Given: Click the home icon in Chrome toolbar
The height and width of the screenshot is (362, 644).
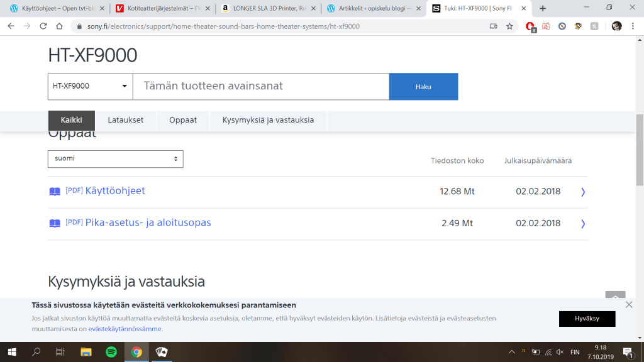Looking at the screenshot, I should coord(59,26).
